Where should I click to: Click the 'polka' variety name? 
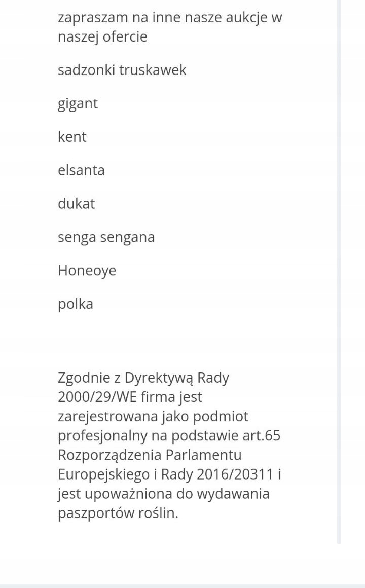[76, 304]
